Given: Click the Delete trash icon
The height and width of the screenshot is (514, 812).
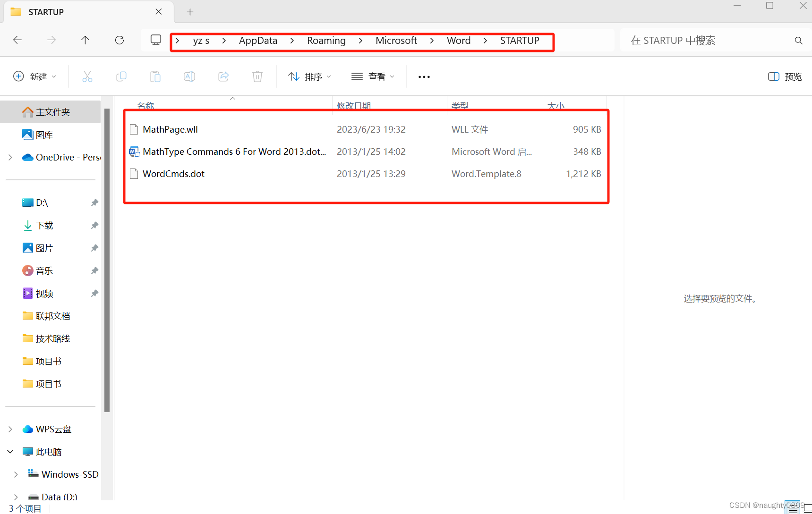Looking at the screenshot, I should [x=257, y=76].
